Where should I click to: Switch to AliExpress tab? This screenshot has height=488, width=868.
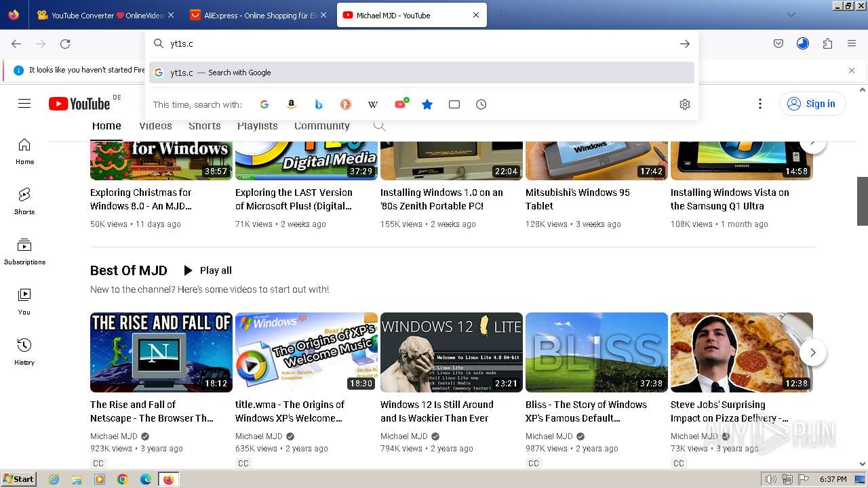pyautogui.click(x=258, y=15)
